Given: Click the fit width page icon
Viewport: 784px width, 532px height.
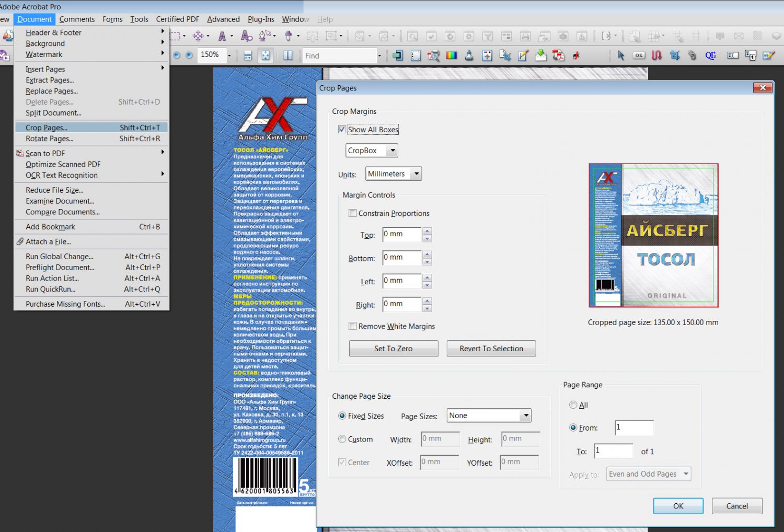Looking at the screenshot, I should coord(248,55).
